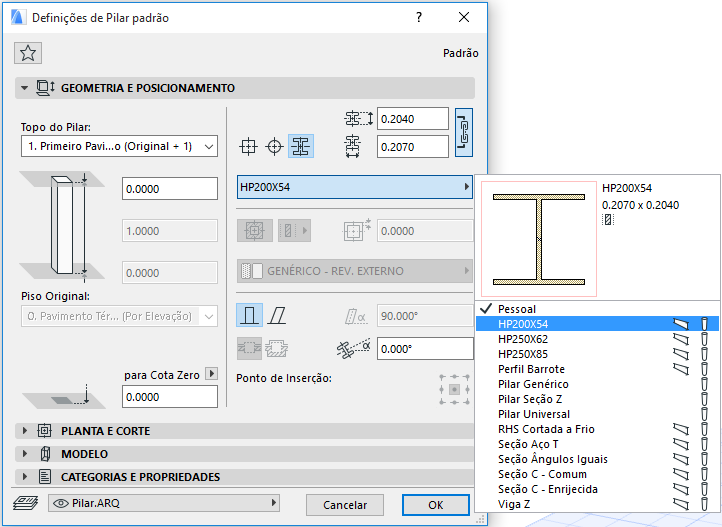Click the layer eye visibility icon

coord(61,504)
